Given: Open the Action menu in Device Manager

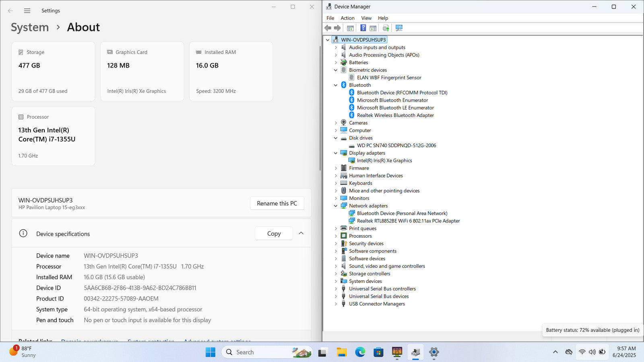Looking at the screenshot, I should pos(347,18).
